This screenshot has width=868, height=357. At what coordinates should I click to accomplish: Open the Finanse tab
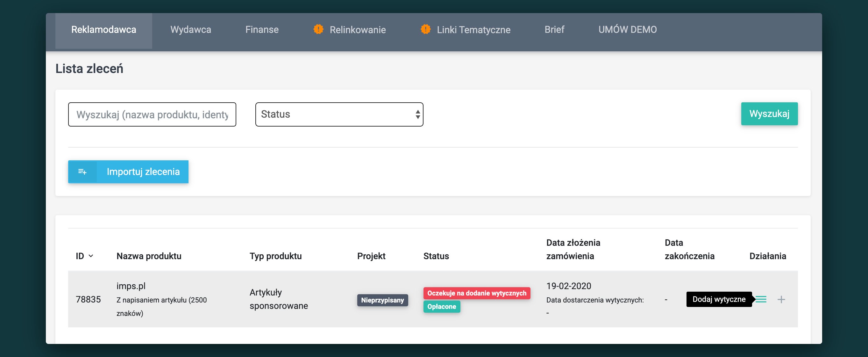[262, 30]
